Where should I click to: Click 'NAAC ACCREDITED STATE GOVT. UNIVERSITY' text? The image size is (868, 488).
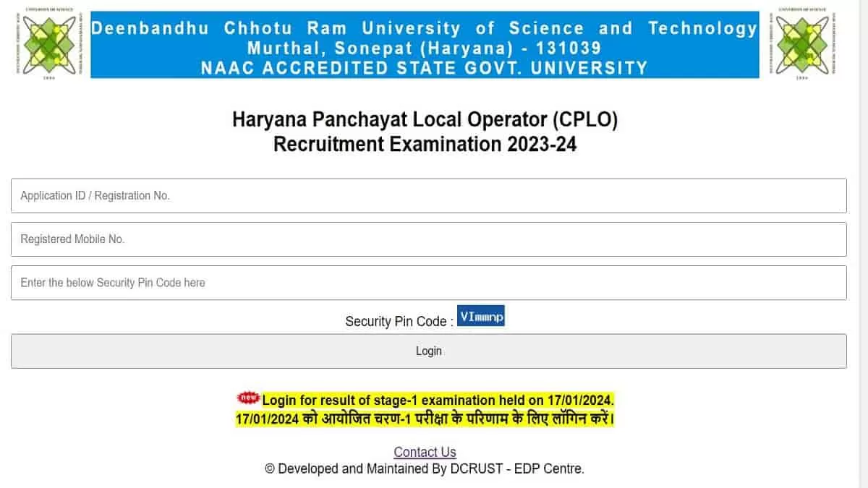click(425, 68)
